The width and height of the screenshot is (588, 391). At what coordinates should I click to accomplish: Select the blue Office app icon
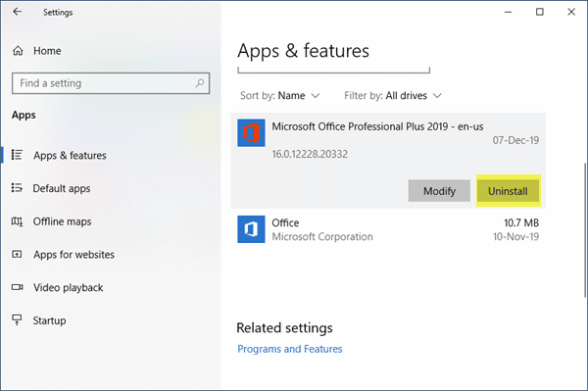click(251, 229)
